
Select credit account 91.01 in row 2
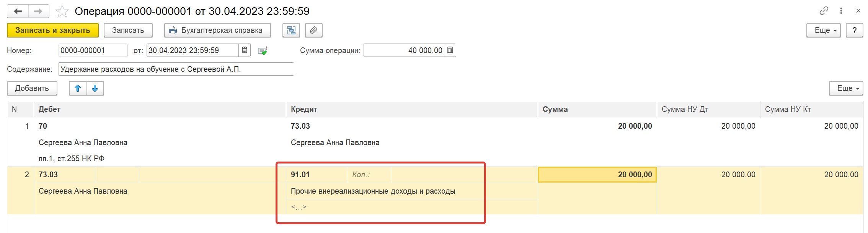point(300,175)
